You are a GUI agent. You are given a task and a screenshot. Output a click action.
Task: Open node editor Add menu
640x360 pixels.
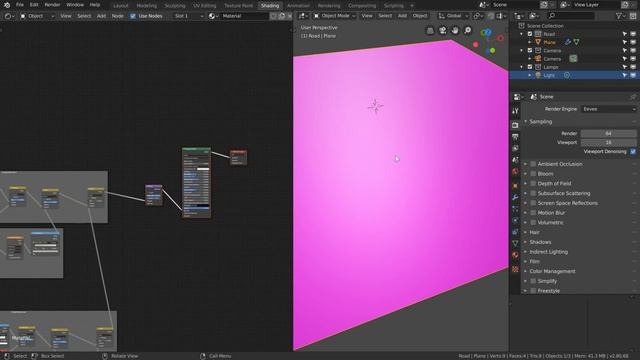tap(101, 16)
